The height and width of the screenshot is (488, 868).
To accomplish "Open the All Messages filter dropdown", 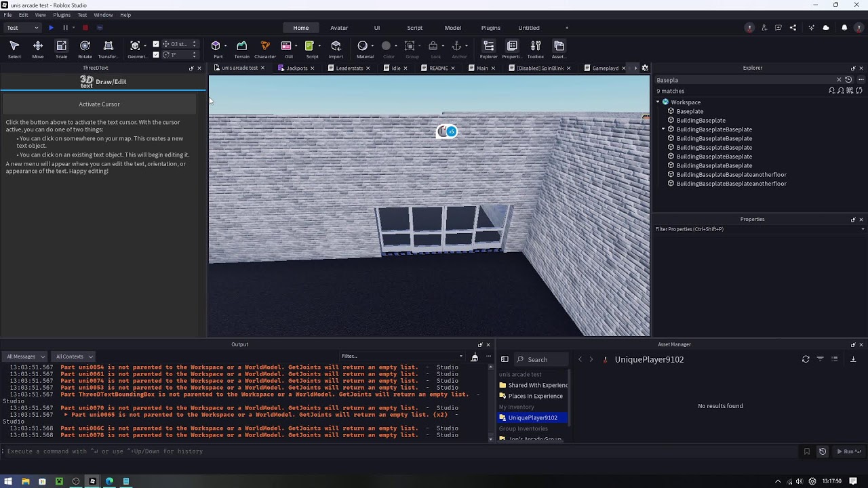I will point(26,357).
